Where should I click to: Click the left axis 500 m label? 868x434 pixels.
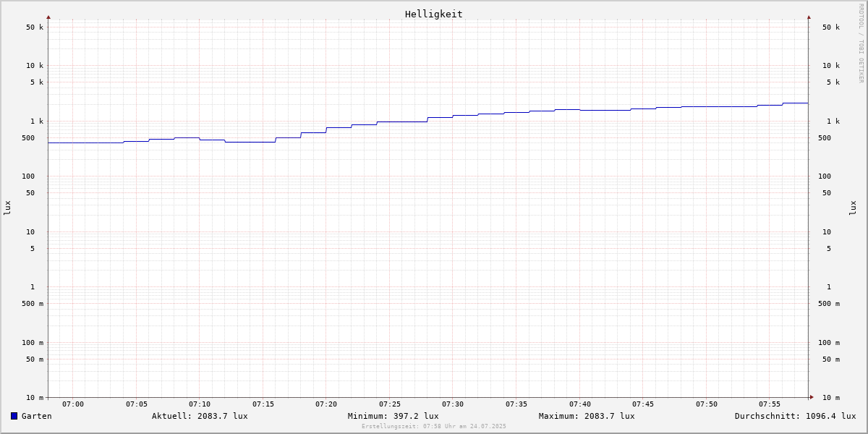tap(33, 304)
